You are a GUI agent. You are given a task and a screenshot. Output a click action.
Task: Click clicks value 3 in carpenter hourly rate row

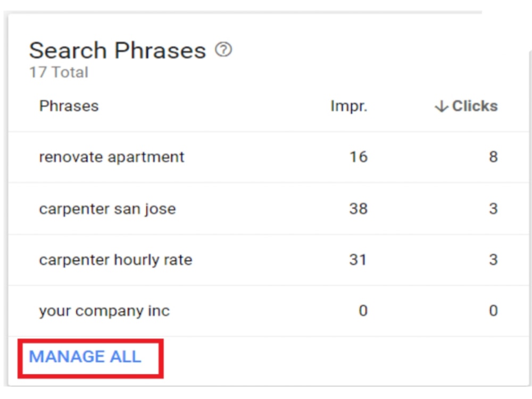(x=493, y=260)
